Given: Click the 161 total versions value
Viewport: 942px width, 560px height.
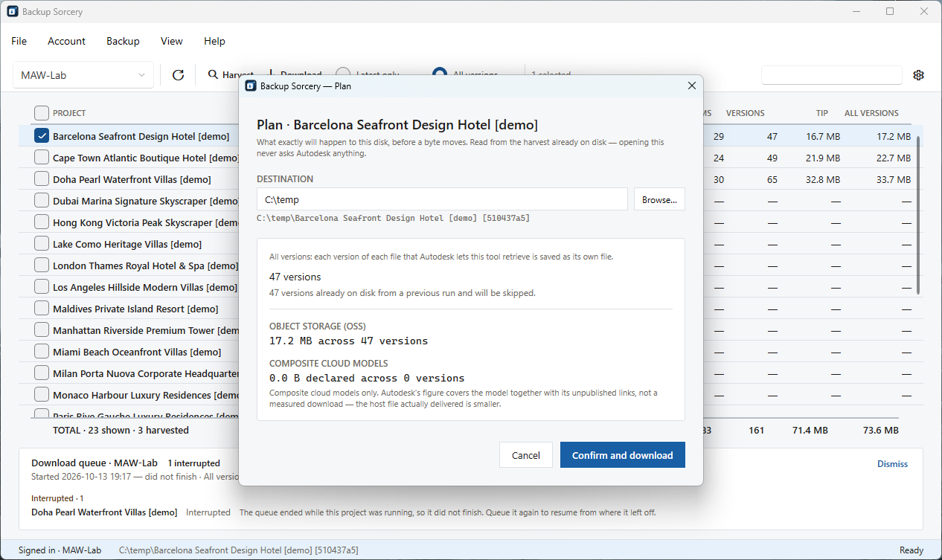Looking at the screenshot, I should 756,431.
